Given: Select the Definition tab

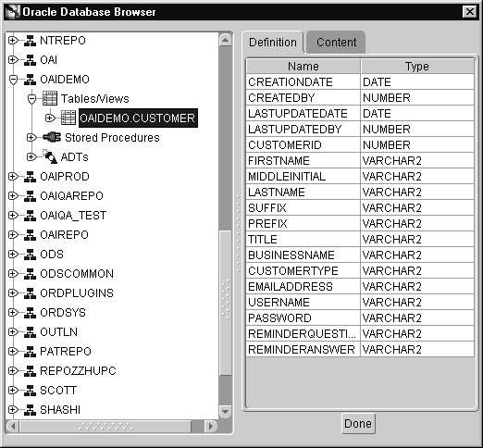Looking at the screenshot, I should tap(273, 43).
